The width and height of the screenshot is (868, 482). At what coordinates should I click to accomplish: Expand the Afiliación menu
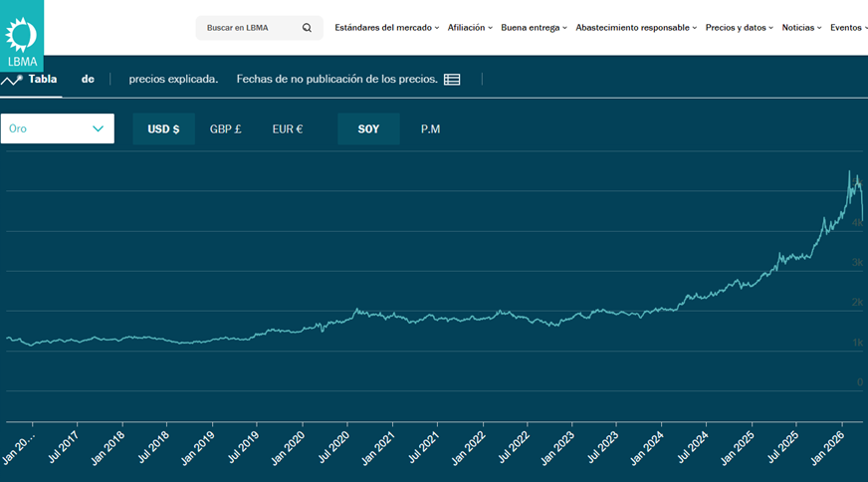click(470, 28)
